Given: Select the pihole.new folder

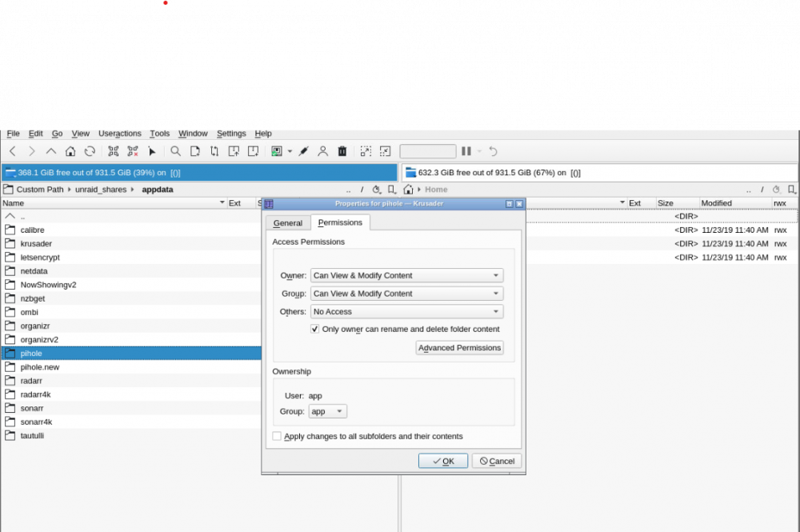Looking at the screenshot, I should point(40,367).
